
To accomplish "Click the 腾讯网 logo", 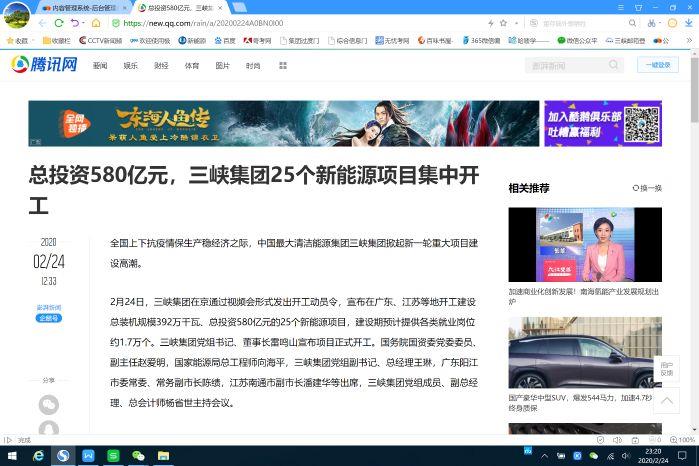I will (x=44, y=65).
